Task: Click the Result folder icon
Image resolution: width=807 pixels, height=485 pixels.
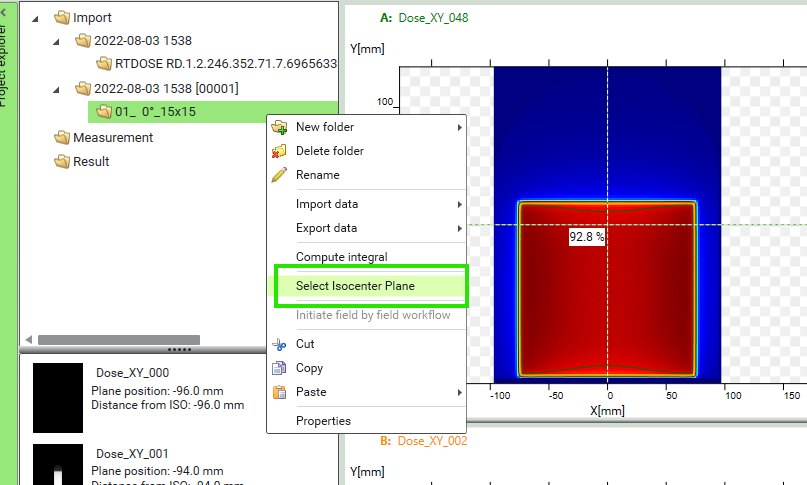Action: pyautogui.click(x=62, y=162)
